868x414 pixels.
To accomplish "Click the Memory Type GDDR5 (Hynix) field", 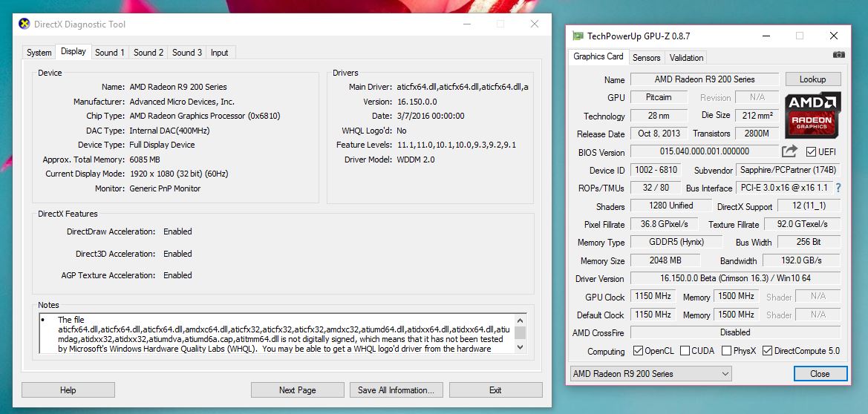I will coord(676,242).
